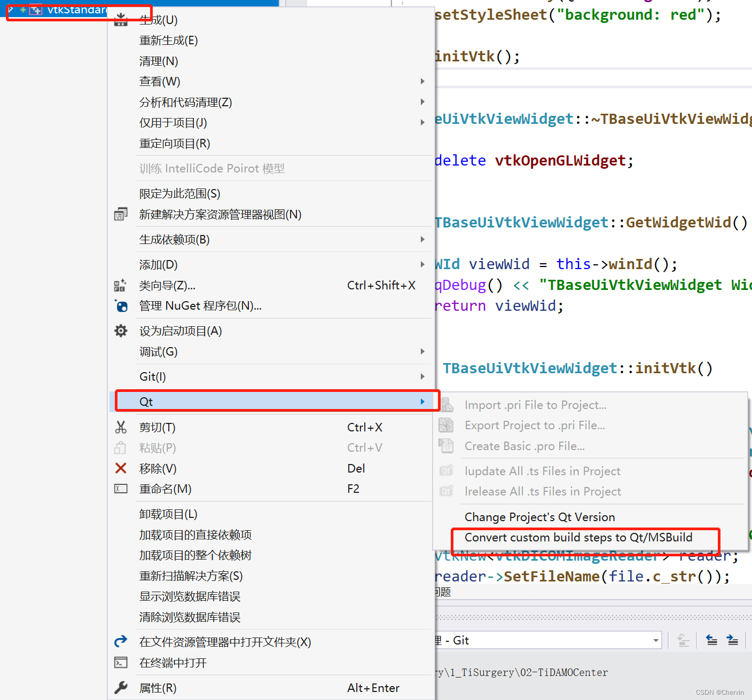This screenshot has height=700, width=752.
Task: Click the 属性(R) menu label
Action: click(x=158, y=688)
